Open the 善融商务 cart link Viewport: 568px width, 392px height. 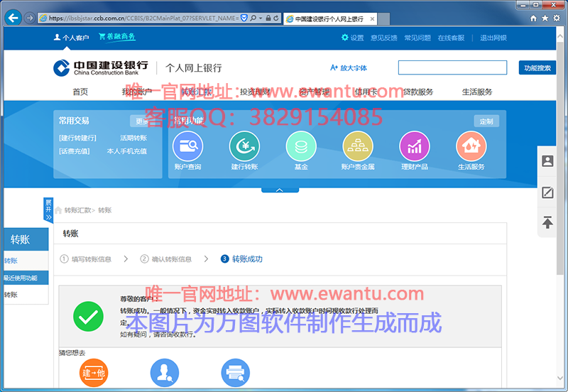pyautogui.click(x=117, y=37)
